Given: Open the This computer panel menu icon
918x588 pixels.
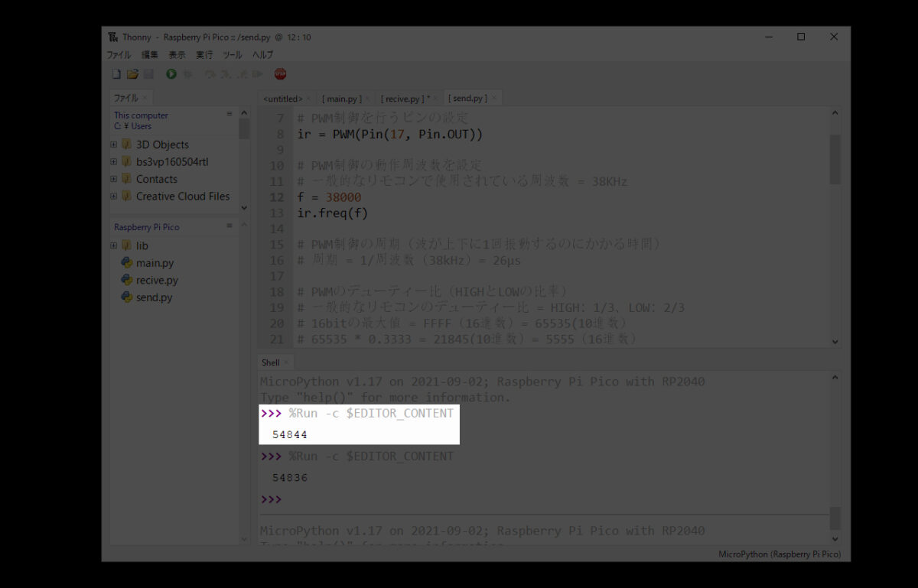Looking at the screenshot, I should point(229,114).
